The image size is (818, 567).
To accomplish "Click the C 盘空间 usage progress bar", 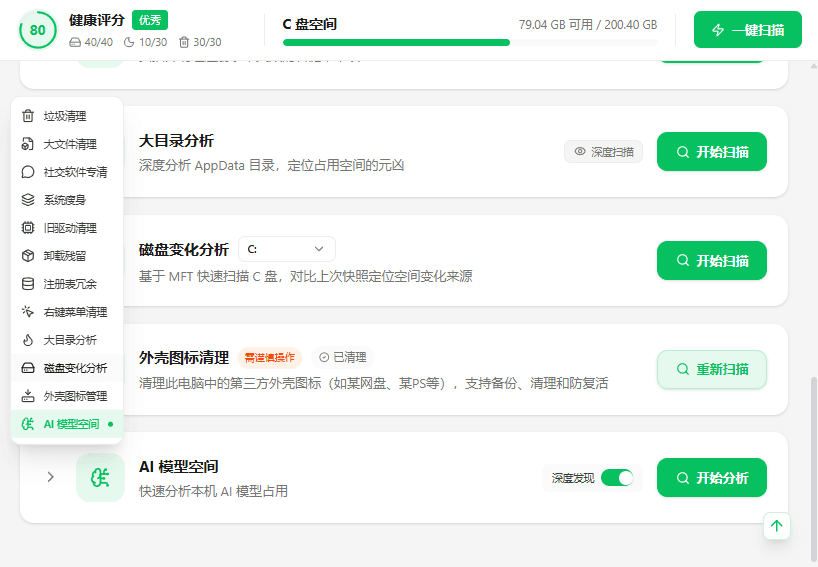I will pos(470,43).
